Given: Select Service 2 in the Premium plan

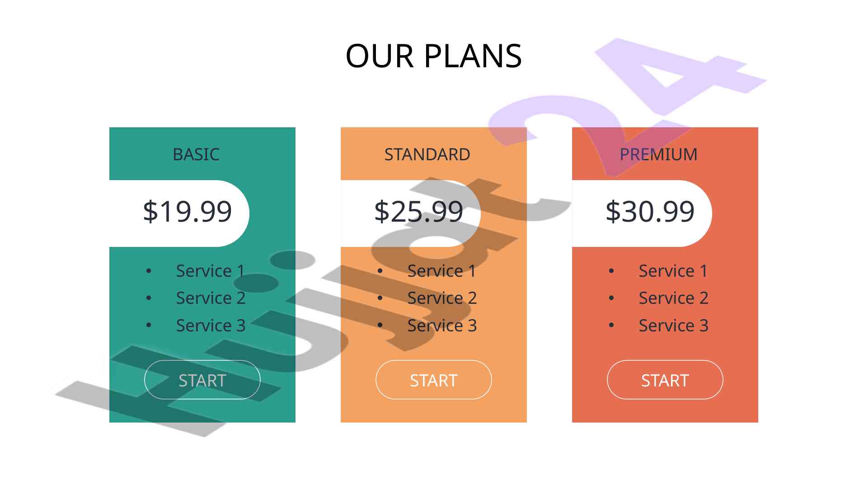Looking at the screenshot, I should (673, 298).
